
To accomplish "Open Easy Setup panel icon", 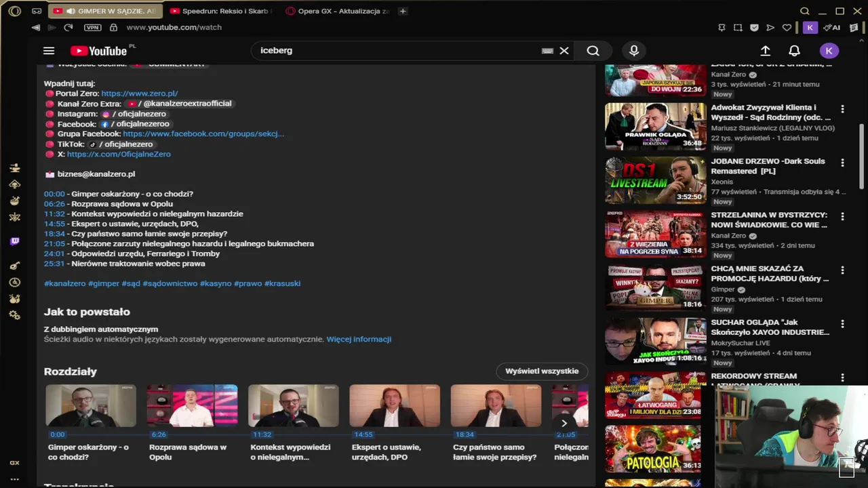I will [x=854, y=27].
